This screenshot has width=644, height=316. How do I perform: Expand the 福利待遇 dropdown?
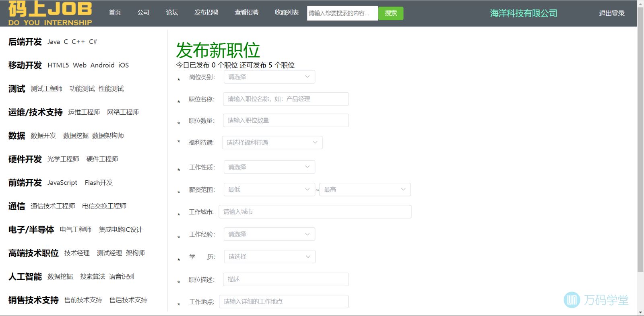pos(272,143)
